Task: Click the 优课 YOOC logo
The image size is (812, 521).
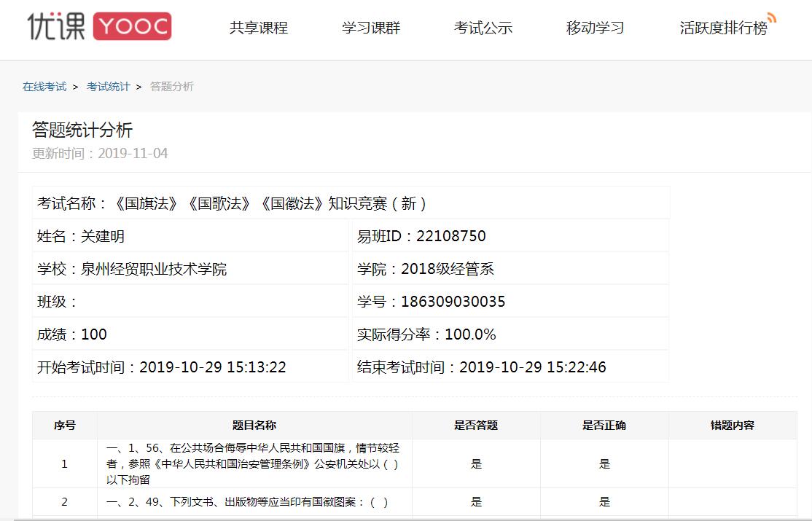Action: click(x=99, y=27)
